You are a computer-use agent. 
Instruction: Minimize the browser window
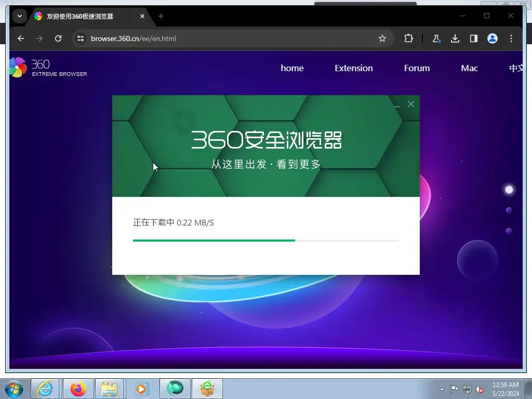463,16
